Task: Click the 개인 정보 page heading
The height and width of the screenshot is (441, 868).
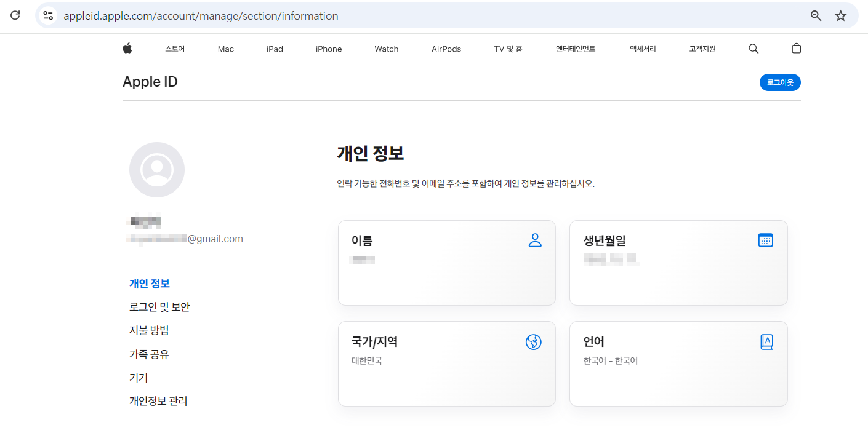Action: pyautogui.click(x=371, y=153)
